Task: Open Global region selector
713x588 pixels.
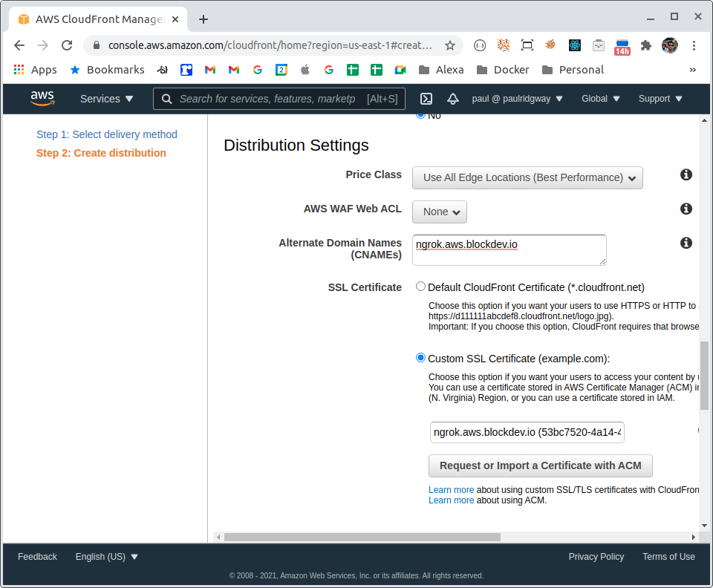Action: (x=600, y=99)
